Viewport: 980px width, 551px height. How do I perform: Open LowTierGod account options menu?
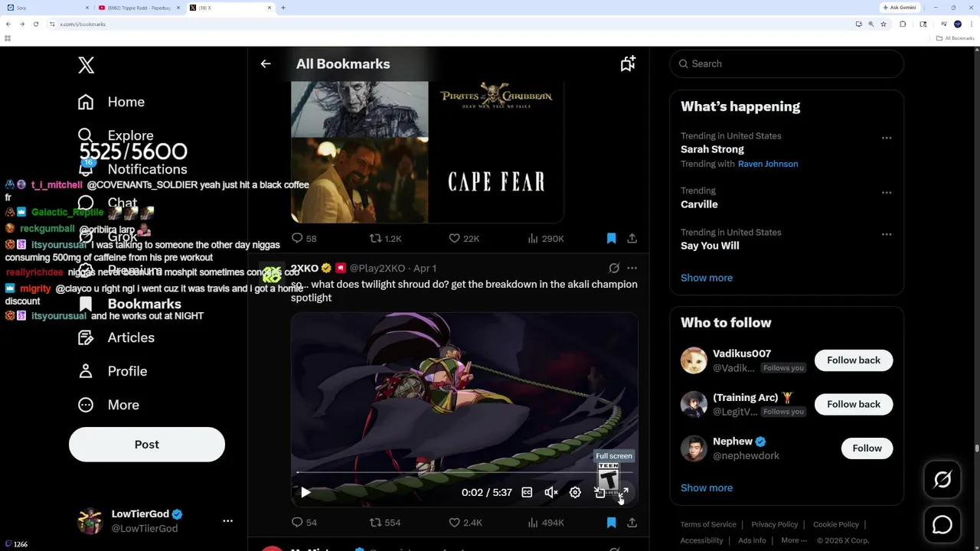coord(227,521)
